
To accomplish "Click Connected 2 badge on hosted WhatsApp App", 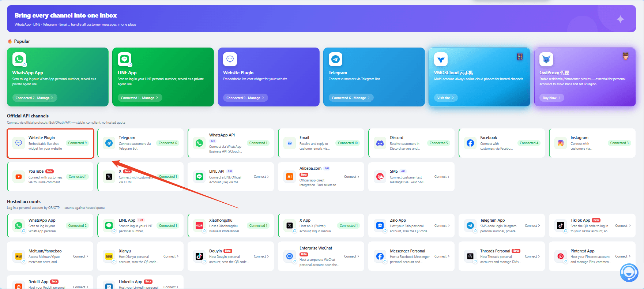I will [x=78, y=226].
